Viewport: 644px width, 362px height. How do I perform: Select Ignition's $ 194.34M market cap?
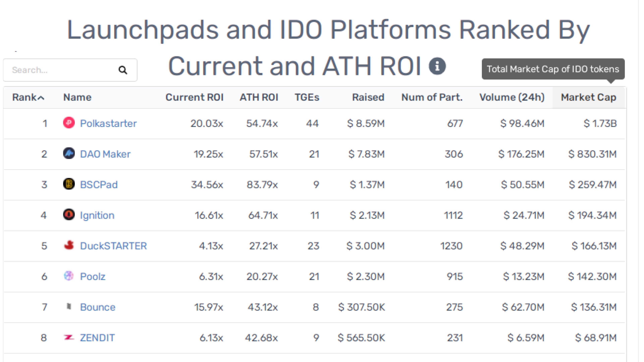592,215
